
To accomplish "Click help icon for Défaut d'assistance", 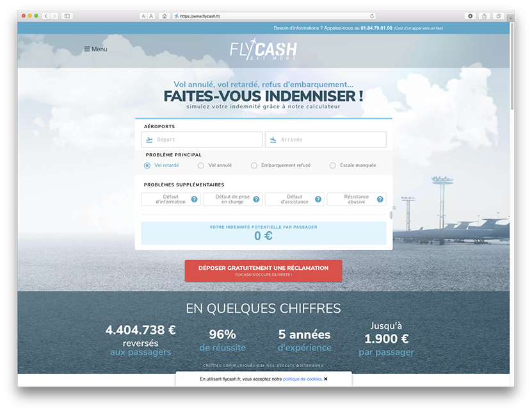I will click(319, 199).
